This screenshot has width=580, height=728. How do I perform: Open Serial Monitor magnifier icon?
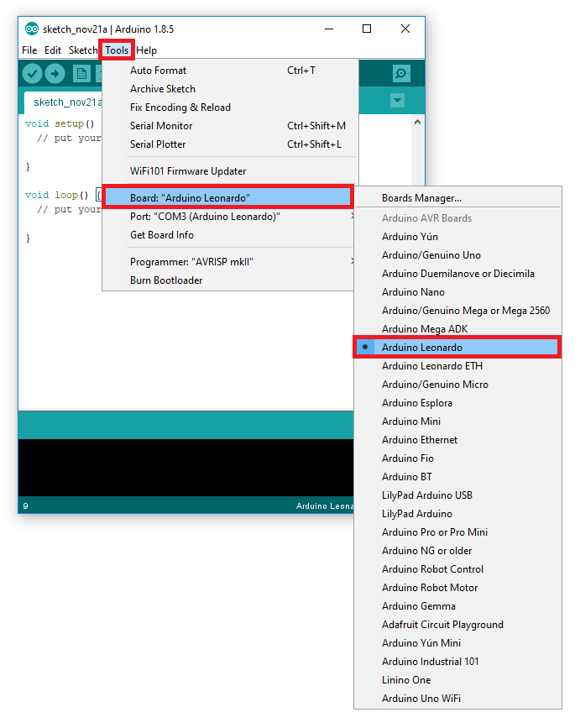(x=401, y=73)
